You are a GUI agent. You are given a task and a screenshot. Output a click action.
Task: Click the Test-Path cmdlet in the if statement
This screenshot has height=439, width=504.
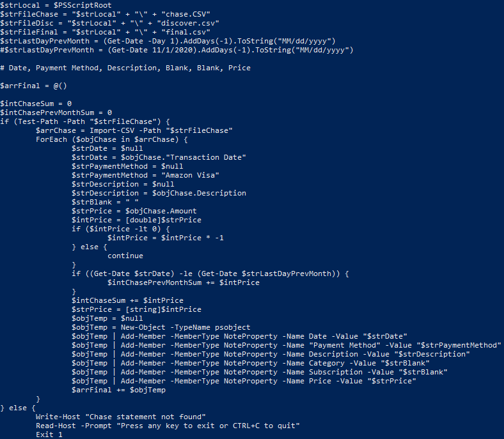point(38,121)
